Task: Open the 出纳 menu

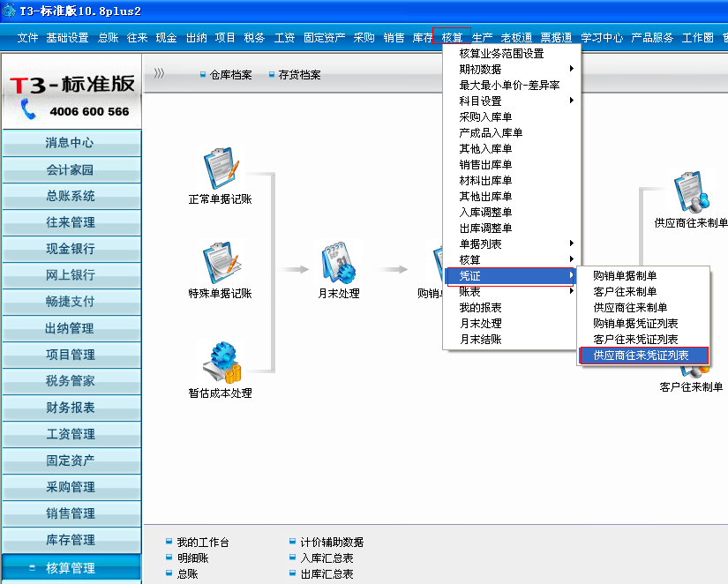Action: pyautogui.click(x=197, y=37)
